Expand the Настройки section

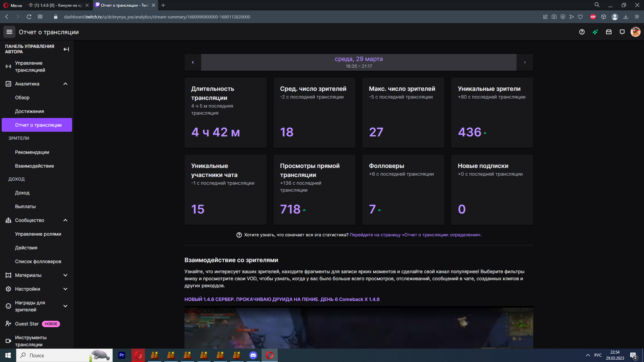(x=65, y=289)
